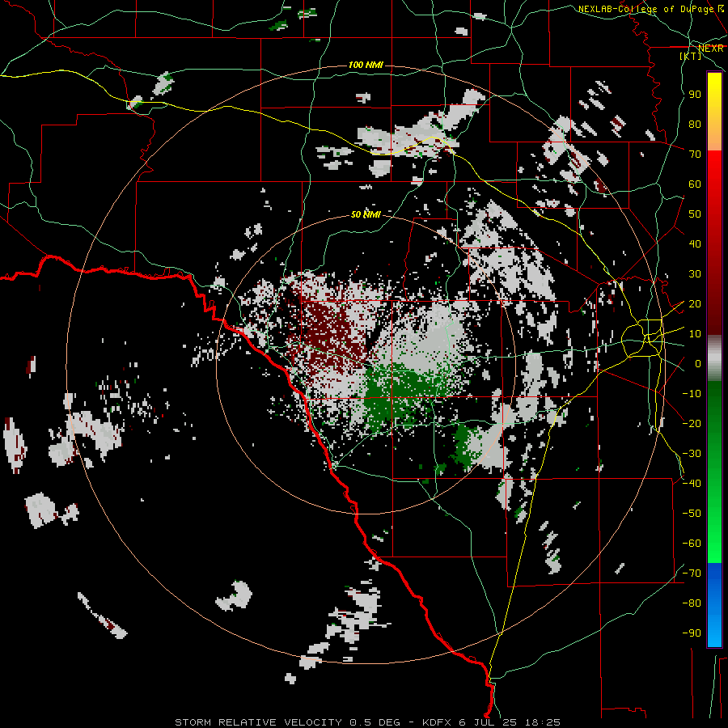The width and height of the screenshot is (728, 728).
Task: Click the "30" scale label
Action: click(x=695, y=274)
